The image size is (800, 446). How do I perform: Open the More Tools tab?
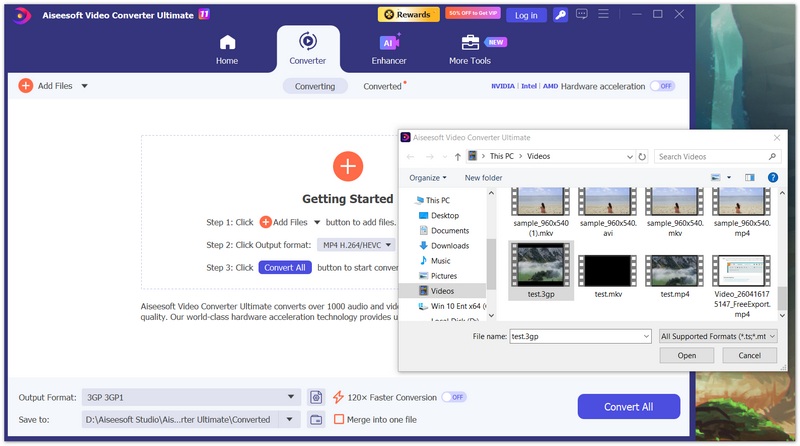(470, 49)
